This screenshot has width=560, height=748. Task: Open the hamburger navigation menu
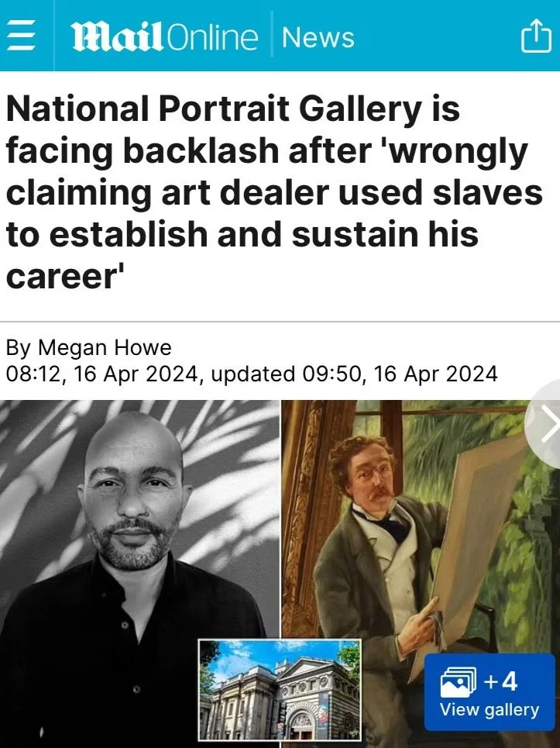coord(21,36)
